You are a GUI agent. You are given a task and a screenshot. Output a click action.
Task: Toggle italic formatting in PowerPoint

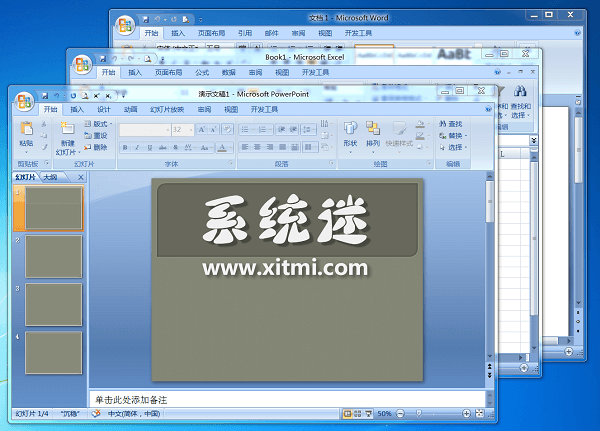tap(137, 147)
